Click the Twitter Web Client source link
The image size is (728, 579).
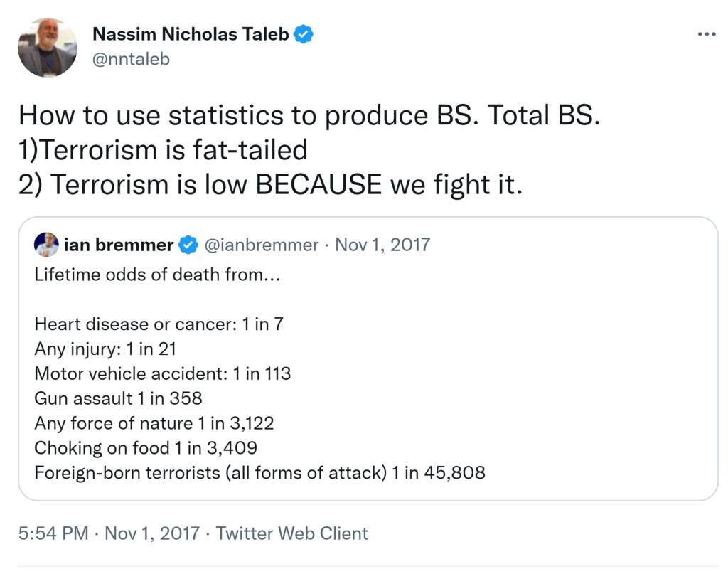[292, 533]
